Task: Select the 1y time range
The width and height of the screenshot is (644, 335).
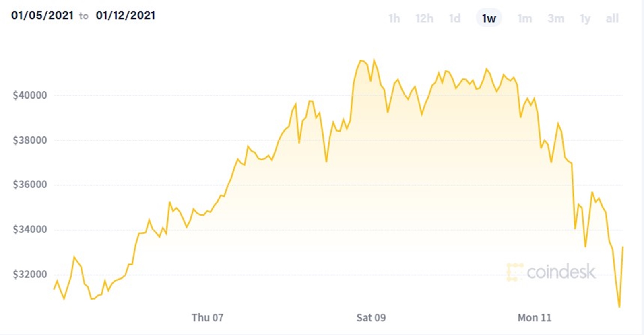Action: tap(585, 18)
